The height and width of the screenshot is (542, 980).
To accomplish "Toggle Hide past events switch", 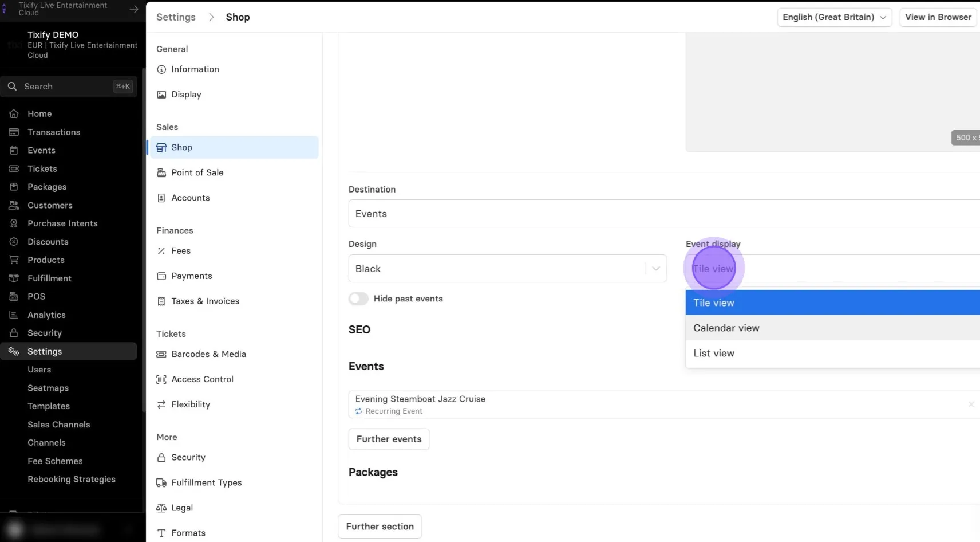I will pos(358,299).
